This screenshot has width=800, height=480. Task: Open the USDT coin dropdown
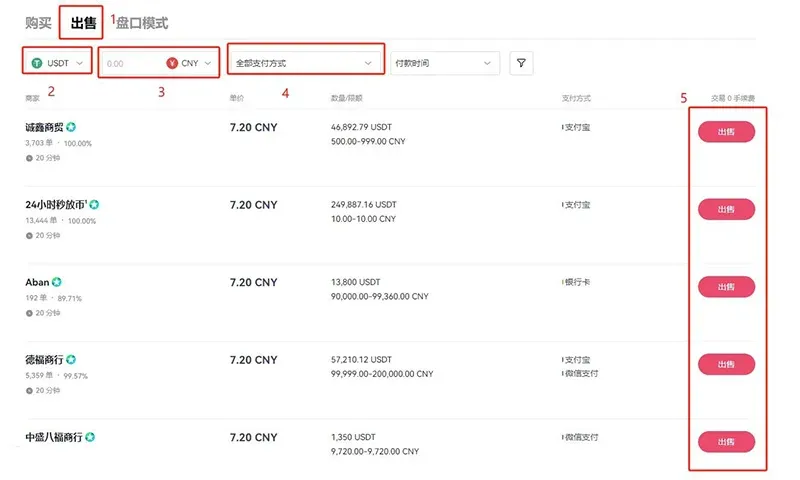pos(57,63)
